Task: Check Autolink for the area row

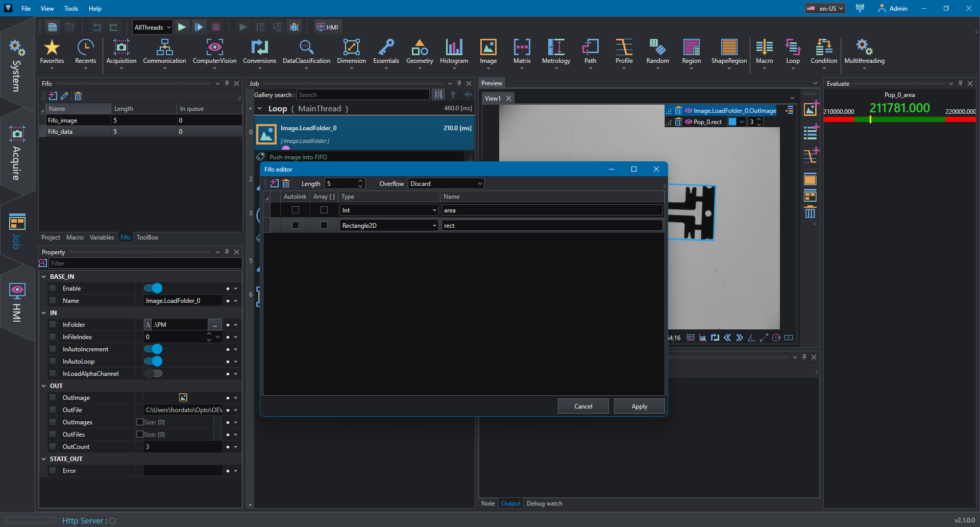Action: pyautogui.click(x=296, y=210)
